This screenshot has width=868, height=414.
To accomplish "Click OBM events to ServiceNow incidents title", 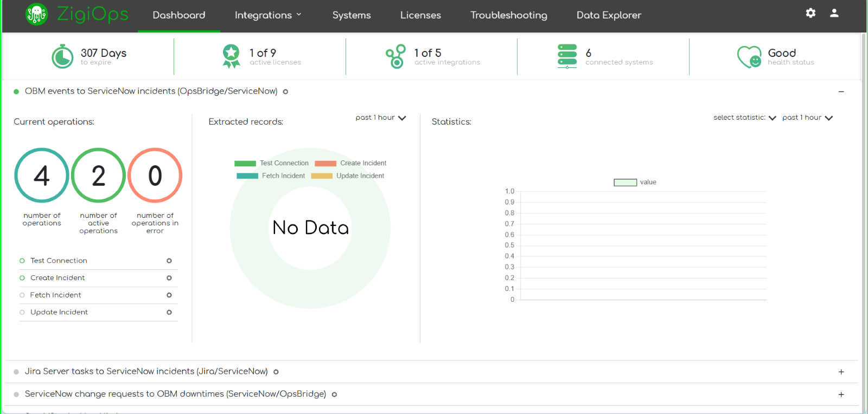I will (151, 91).
